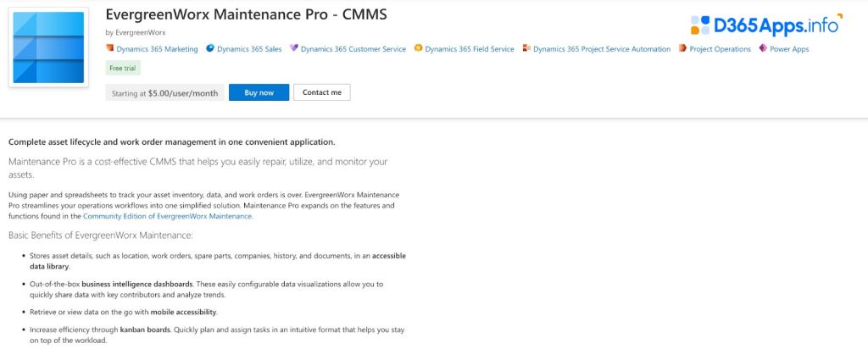Open the Dynamics 365 Marketing link

157,49
